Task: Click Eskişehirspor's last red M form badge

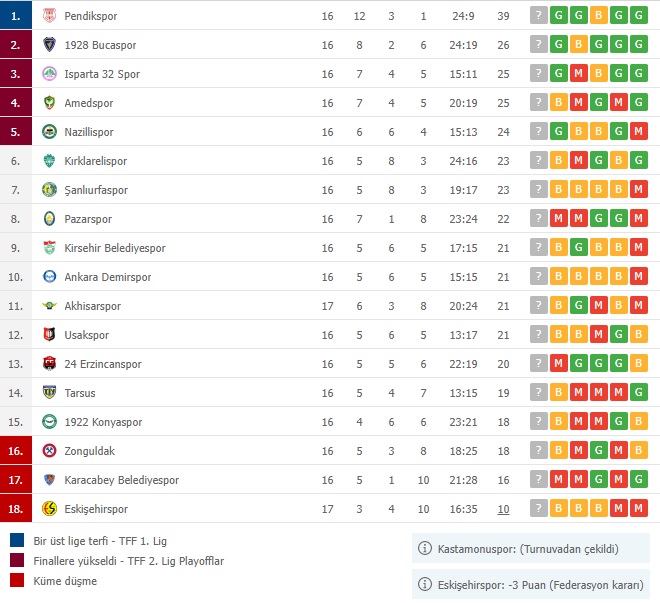Action: pos(637,509)
